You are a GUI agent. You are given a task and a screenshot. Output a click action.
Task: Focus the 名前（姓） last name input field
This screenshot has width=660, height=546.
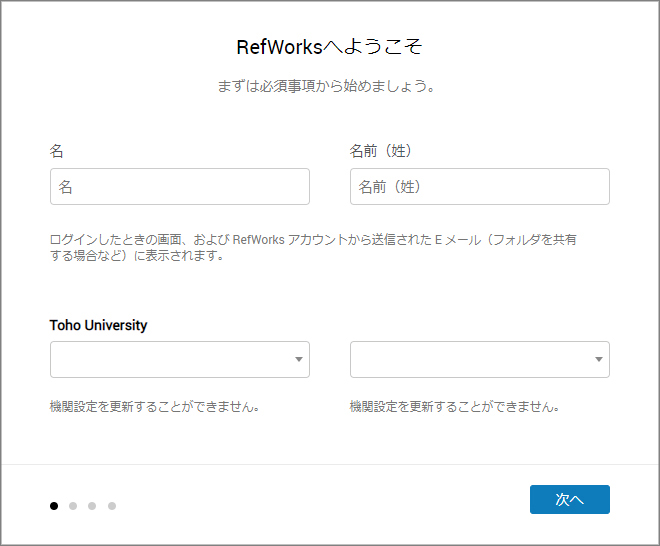point(480,186)
